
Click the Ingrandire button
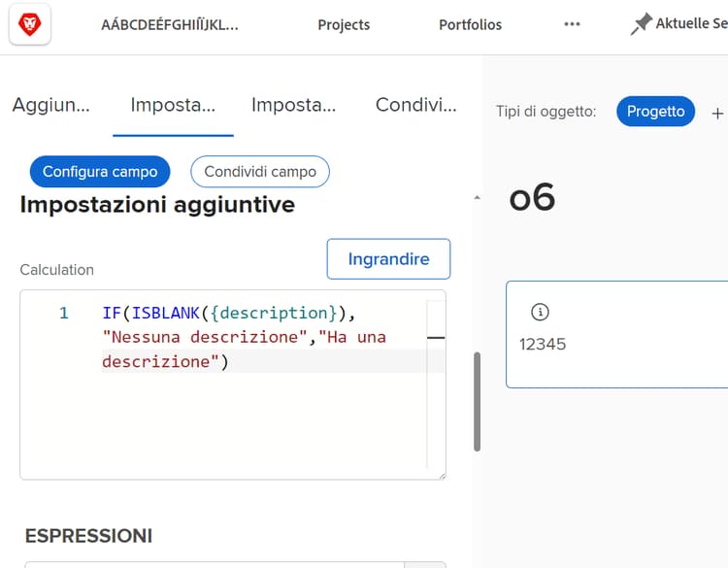(388, 259)
